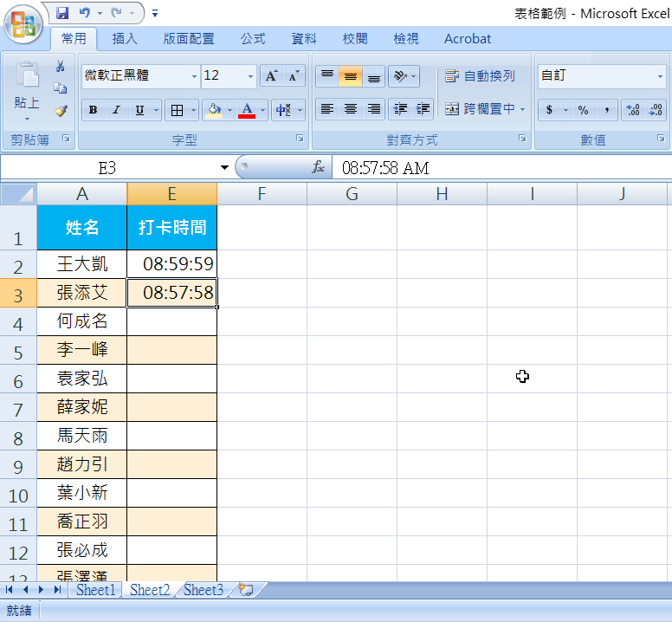Image resolution: width=672 pixels, height=622 pixels.
Task: Click the Format Painter brush icon
Action: [x=61, y=111]
